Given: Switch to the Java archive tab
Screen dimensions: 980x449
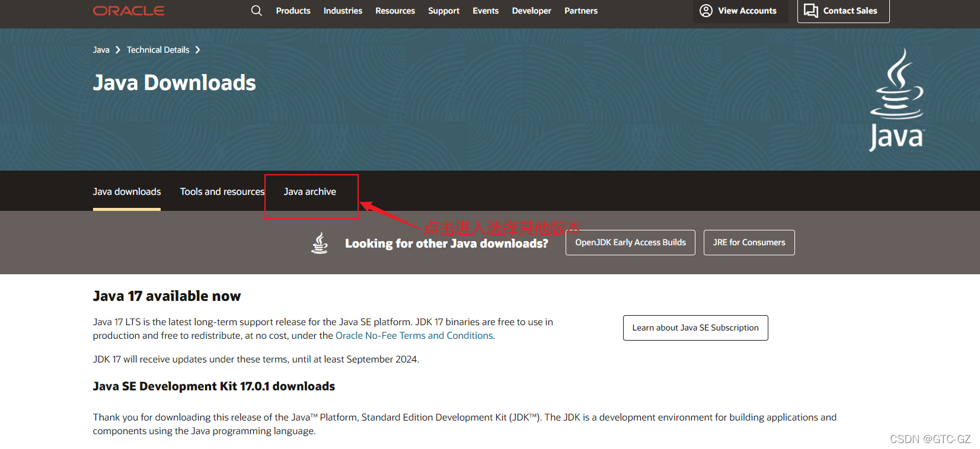Looking at the screenshot, I should tap(309, 191).
